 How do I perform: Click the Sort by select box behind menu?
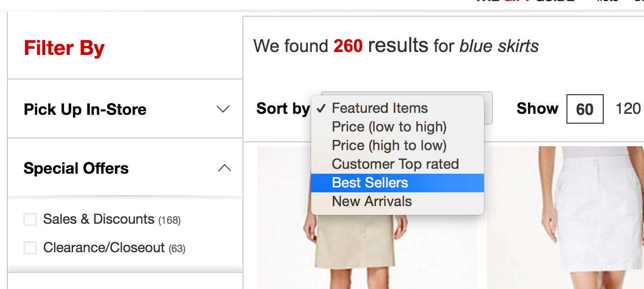point(488,108)
